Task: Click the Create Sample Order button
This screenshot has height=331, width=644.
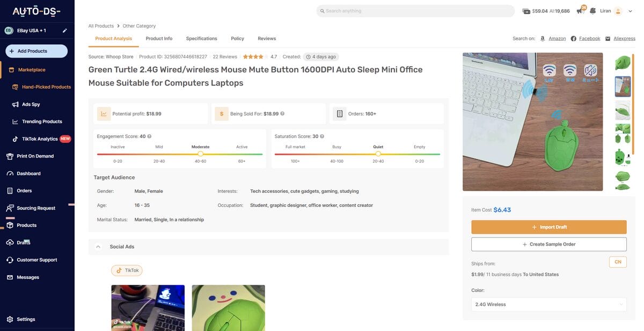Action: tap(548, 244)
